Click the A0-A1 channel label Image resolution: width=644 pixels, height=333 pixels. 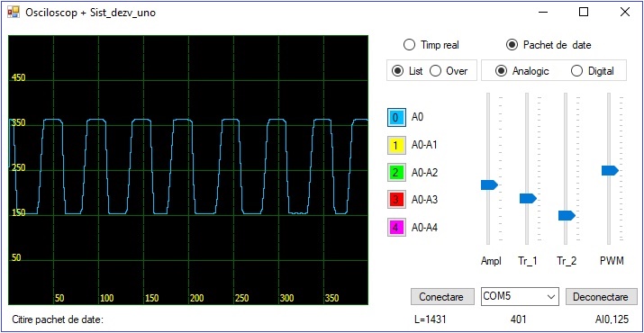pyautogui.click(x=424, y=145)
